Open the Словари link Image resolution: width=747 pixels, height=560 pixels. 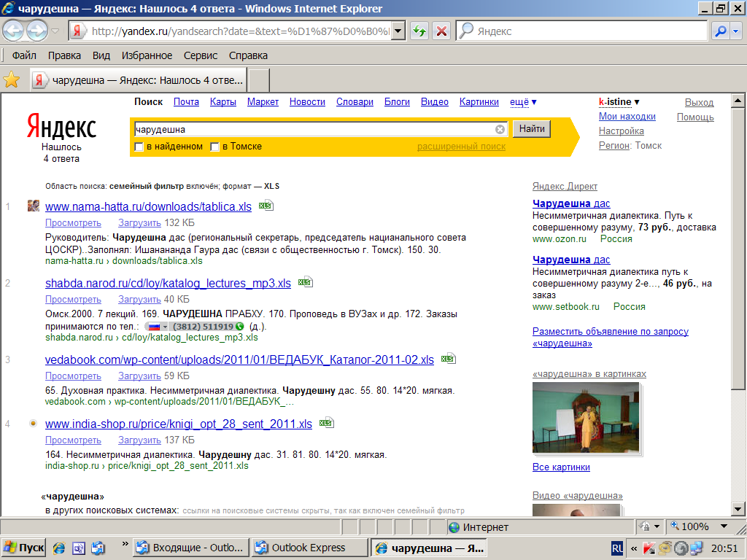(355, 102)
